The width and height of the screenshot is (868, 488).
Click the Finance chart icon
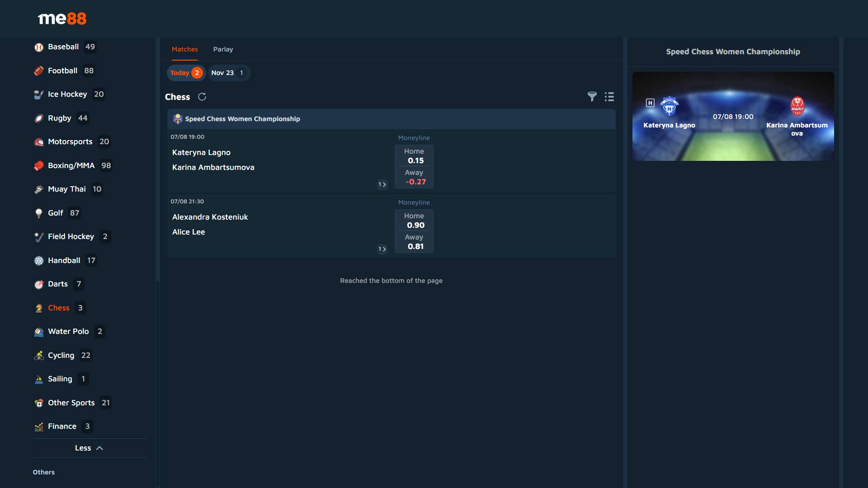tap(39, 427)
